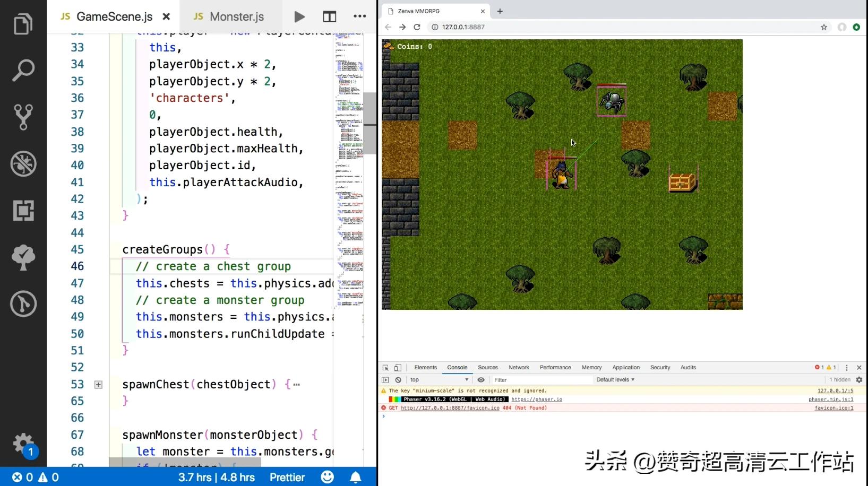Expand the folded spawnChest function
This screenshot has width=868, height=486.
point(98,385)
